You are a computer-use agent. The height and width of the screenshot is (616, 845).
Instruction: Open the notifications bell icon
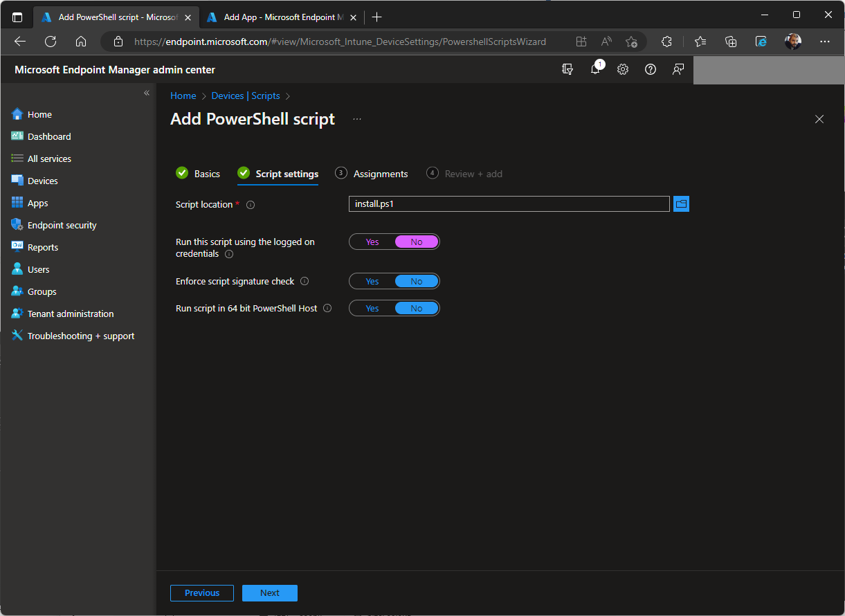coord(595,69)
